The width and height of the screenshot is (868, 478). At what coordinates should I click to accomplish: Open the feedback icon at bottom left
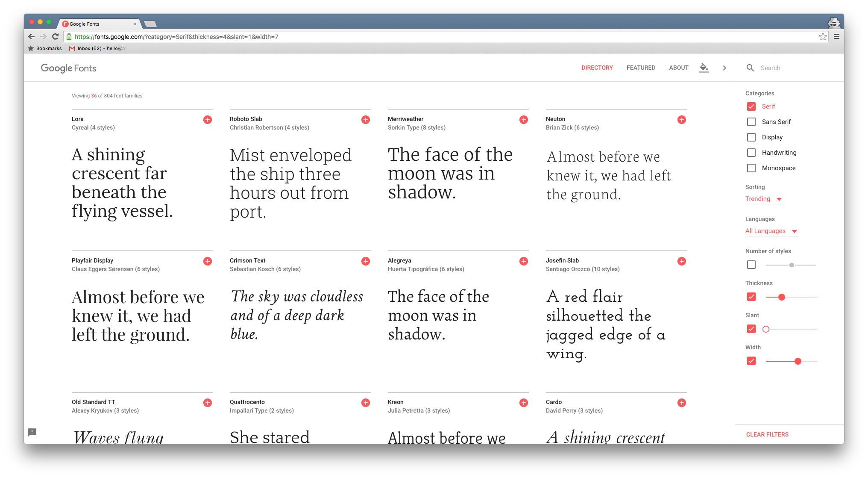coord(32,432)
